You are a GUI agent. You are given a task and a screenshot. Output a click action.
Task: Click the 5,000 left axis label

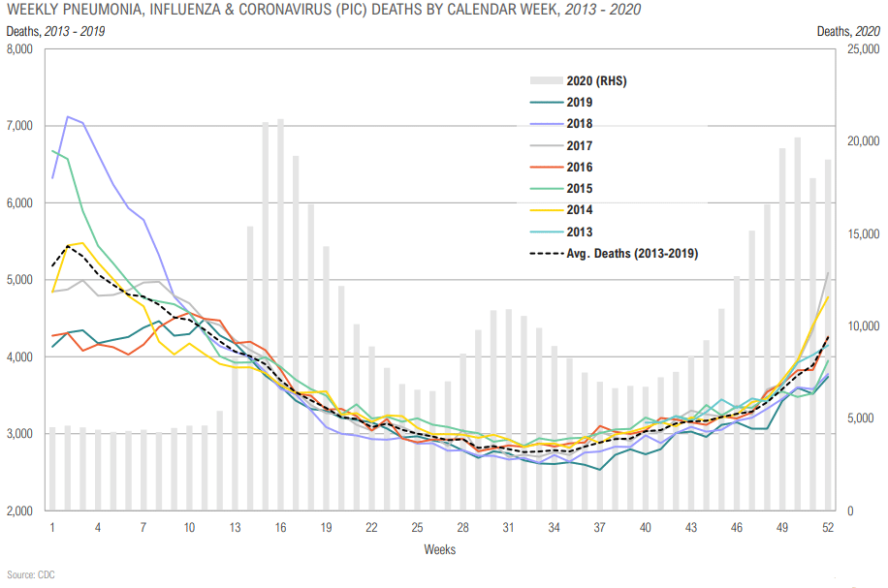(19, 280)
